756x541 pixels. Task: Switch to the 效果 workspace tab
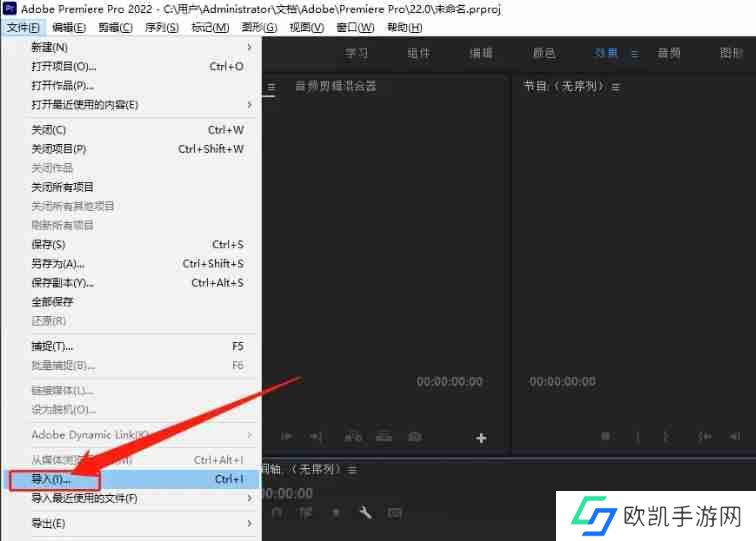click(606, 53)
